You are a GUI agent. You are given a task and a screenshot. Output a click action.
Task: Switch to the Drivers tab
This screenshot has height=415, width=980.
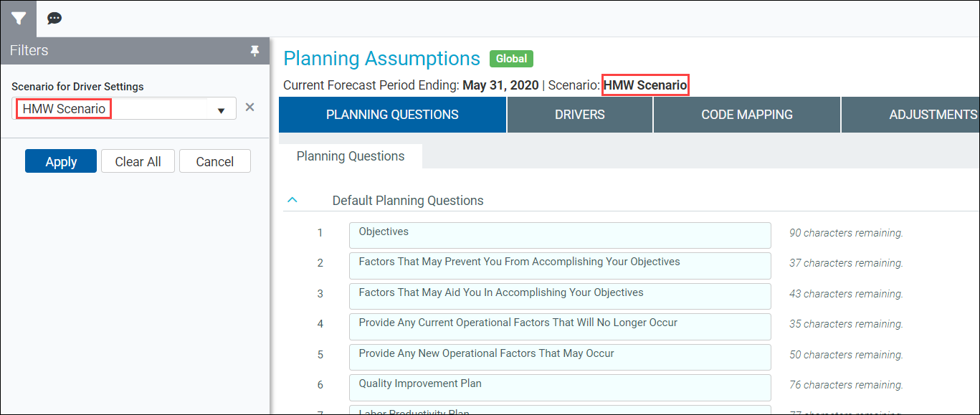(579, 115)
